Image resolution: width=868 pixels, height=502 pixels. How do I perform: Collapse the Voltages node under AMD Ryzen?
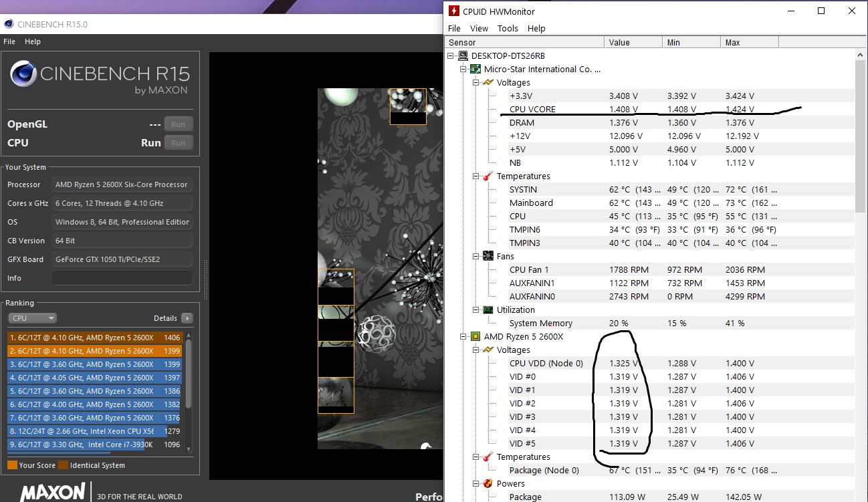pyautogui.click(x=476, y=350)
